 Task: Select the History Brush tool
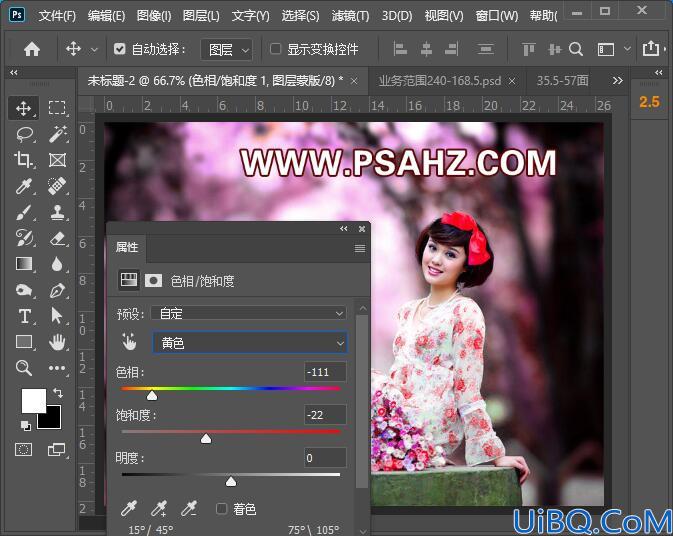(24, 237)
